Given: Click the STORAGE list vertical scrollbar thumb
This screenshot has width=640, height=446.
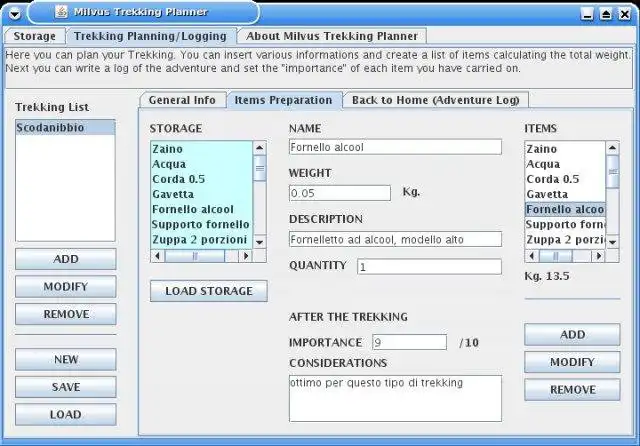Looking at the screenshot, I should (x=260, y=168).
